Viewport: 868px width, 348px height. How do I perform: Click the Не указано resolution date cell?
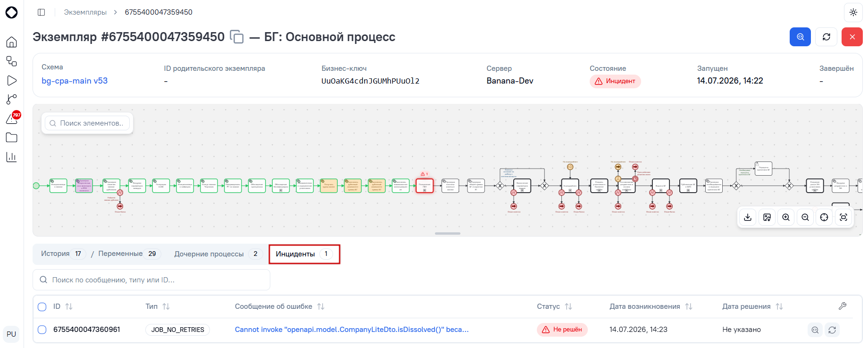coord(742,330)
